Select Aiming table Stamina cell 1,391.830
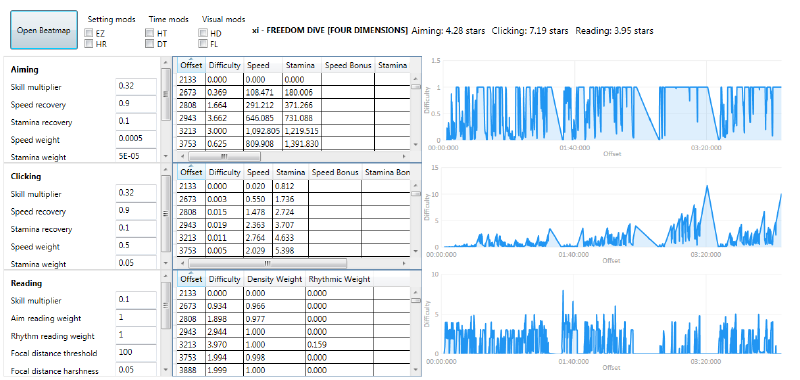Image resolution: width=800 pixels, height=380 pixels. click(302, 144)
